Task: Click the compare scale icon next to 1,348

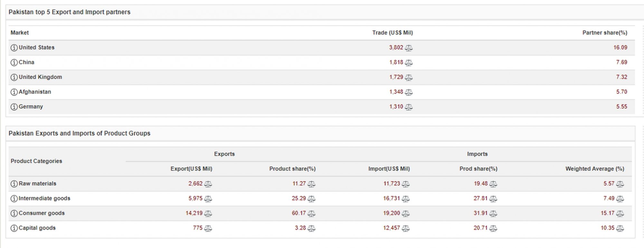Action: tap(409, 92)
